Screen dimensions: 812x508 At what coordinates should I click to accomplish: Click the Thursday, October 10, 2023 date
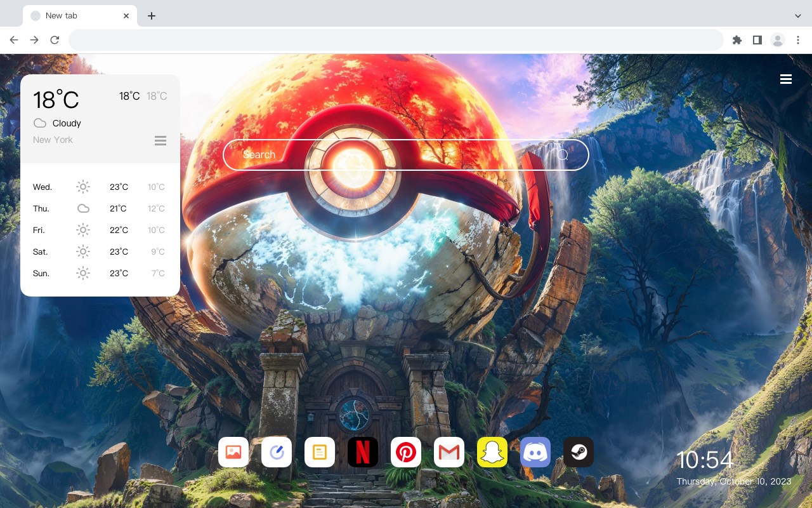click(x=734, y=481)
